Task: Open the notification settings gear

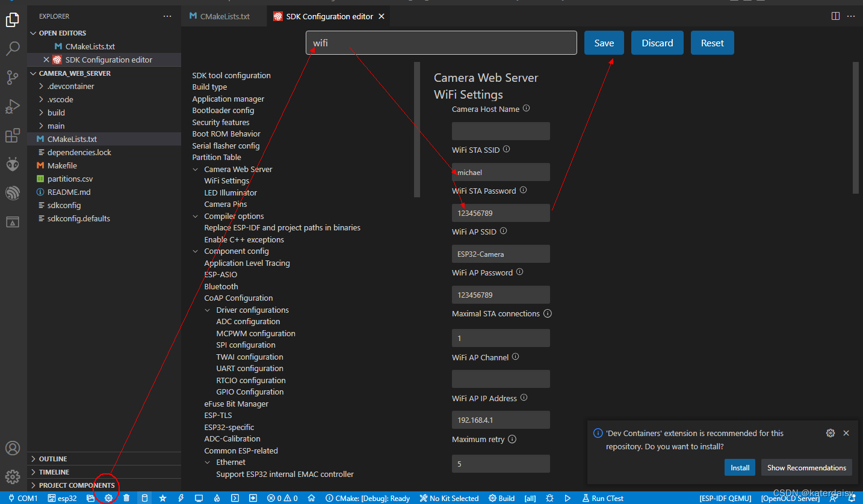Action: click(x=831, y=433)
